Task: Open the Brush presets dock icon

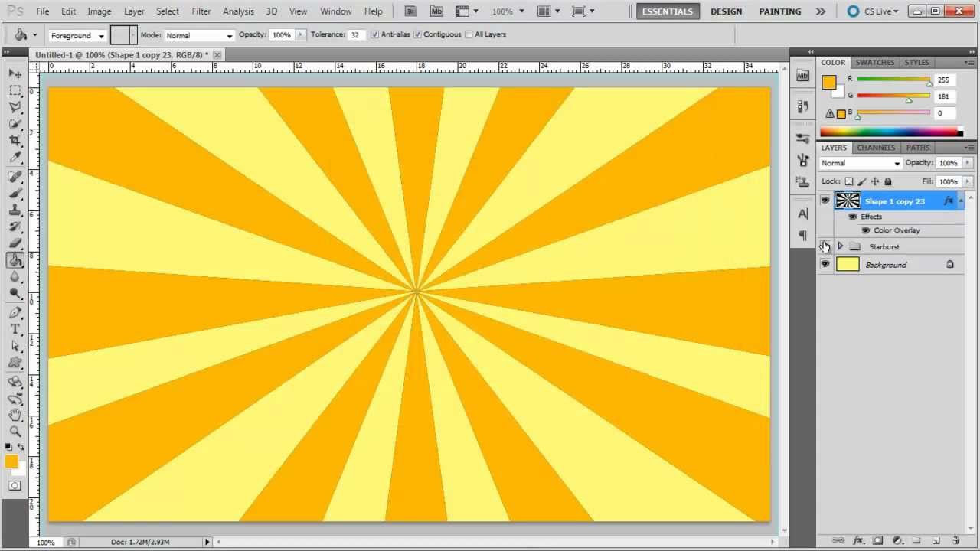Action: pyautogui.click(x=802, y=139)
